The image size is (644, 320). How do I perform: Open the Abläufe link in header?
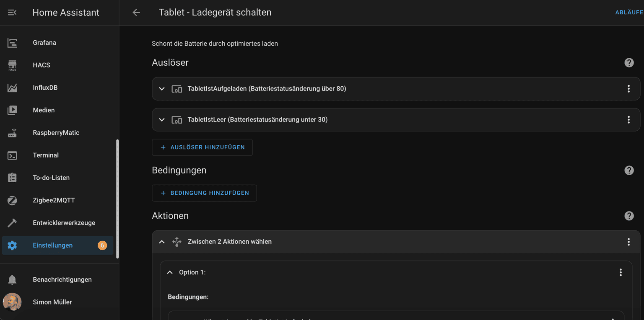(x=629, y=13)
